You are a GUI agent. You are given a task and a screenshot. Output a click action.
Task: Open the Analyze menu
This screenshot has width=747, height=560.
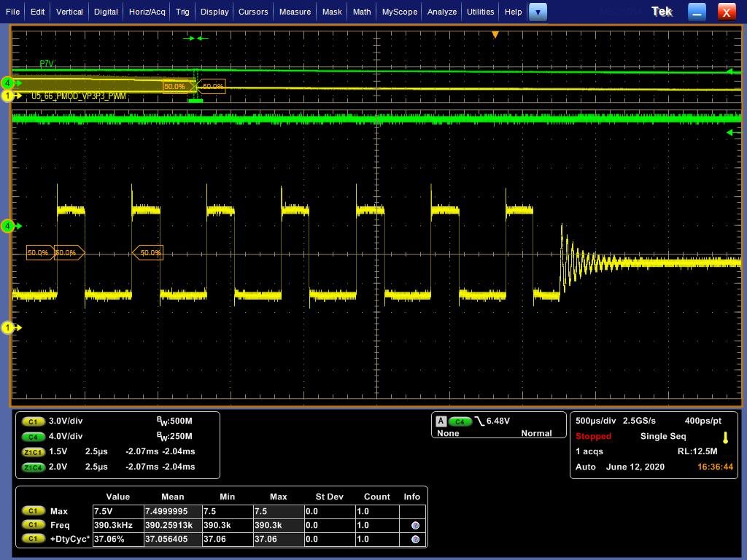441,12
